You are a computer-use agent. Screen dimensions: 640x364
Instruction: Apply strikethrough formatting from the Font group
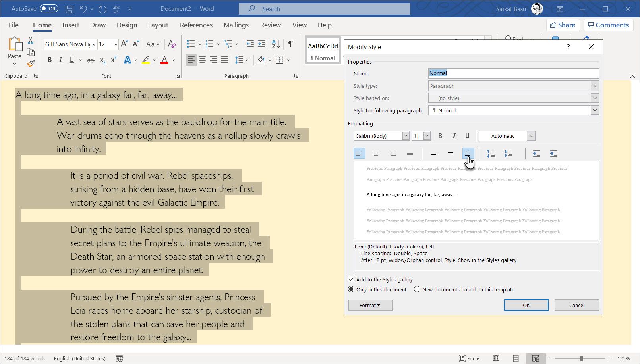(x=91, y=60)
